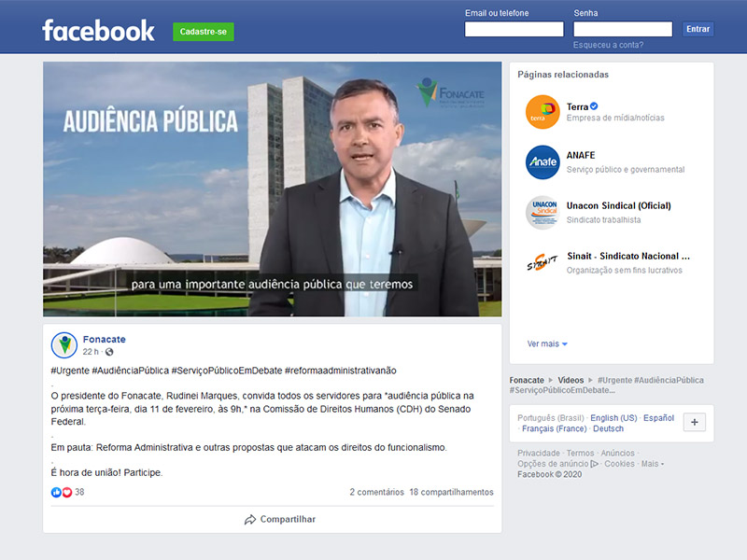The width and height of the screenshot is (747, 560).
Task: Open the Termos footer link
Action: [x=580, y=453]
